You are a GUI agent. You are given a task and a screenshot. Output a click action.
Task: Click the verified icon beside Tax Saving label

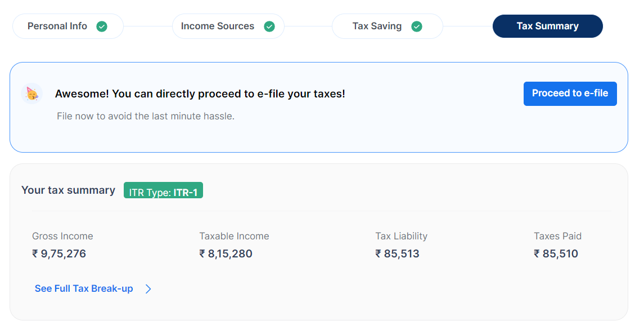tap(417, 26)
